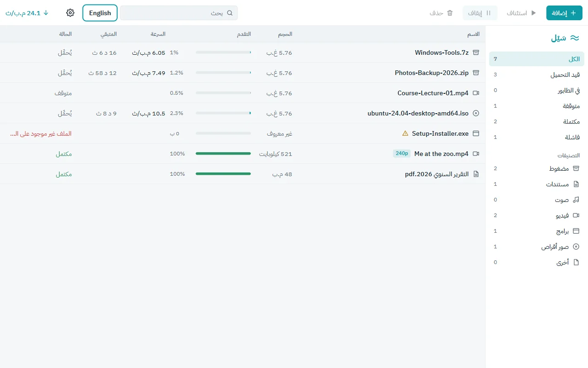Select the الكل filter in sidebar
Viewport: 588px width, 368px height.
(x=537, y=59)
